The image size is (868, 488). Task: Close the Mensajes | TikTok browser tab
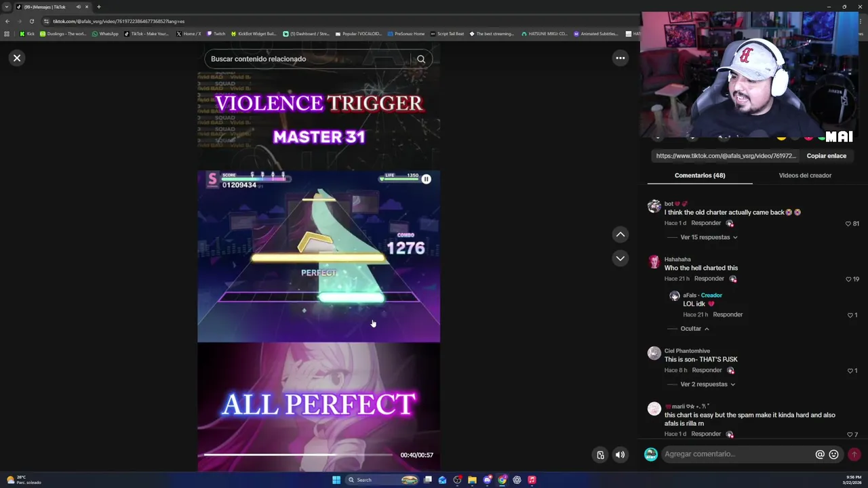coord(87,7)
